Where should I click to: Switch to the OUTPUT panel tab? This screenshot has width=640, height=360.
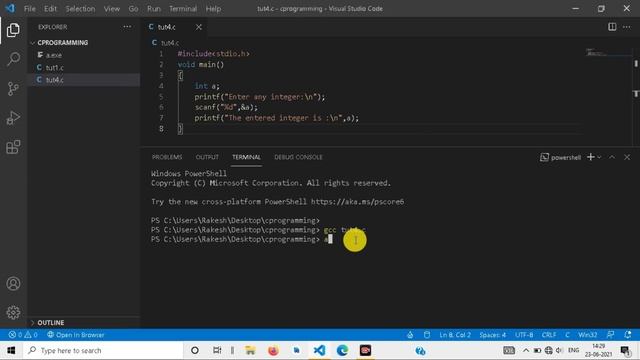(x=207, y=157)
